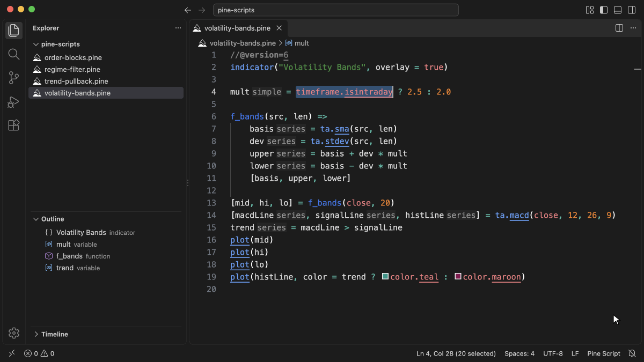Show the errors and warnings problems panel
644x362 pixels.
39,353
